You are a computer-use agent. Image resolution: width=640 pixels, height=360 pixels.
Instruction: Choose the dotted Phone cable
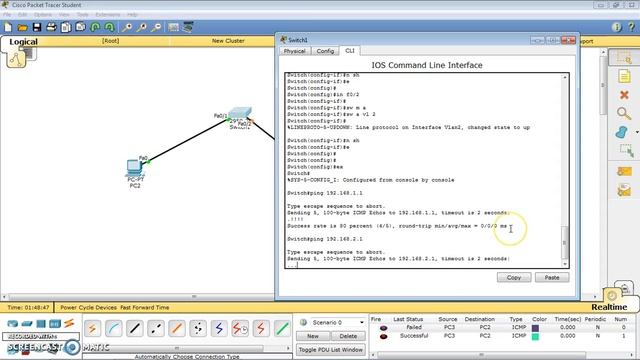tap(198, 328)
